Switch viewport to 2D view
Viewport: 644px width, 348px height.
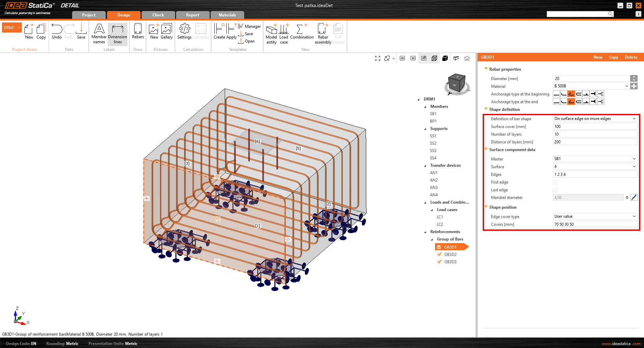tap(402, 58)
